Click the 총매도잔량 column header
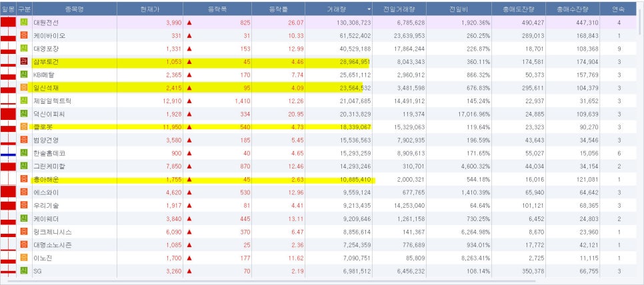The image size is (644, 285). (519, 9)
